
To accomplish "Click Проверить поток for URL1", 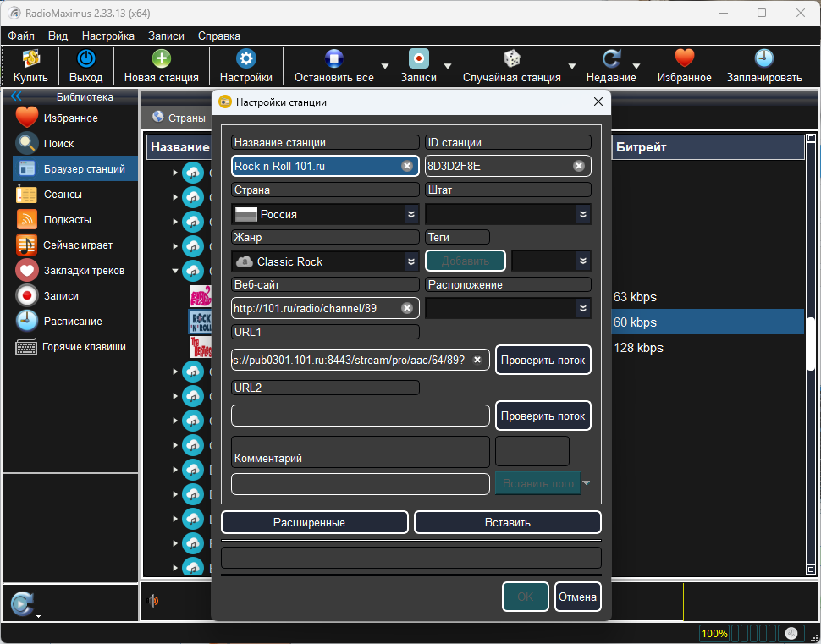I will [543, 360].
